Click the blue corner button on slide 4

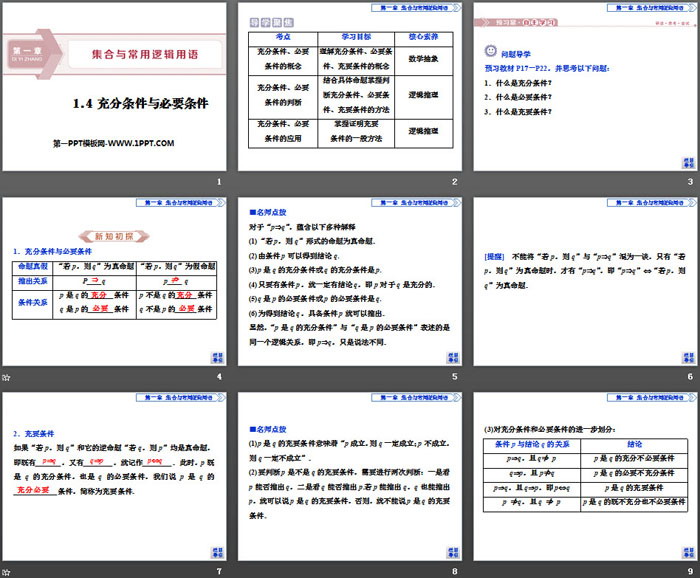point(217,357)
